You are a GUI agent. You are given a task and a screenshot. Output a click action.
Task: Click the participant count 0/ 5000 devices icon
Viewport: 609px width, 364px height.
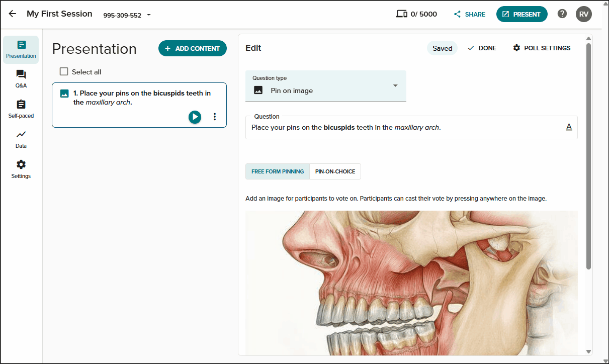tap(401, 14)
